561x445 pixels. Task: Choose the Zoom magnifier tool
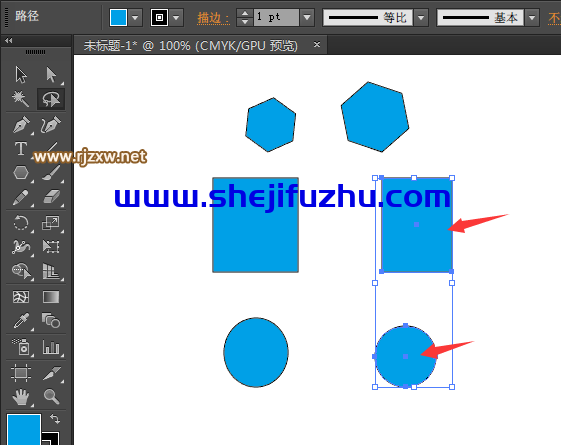(51, 396)
